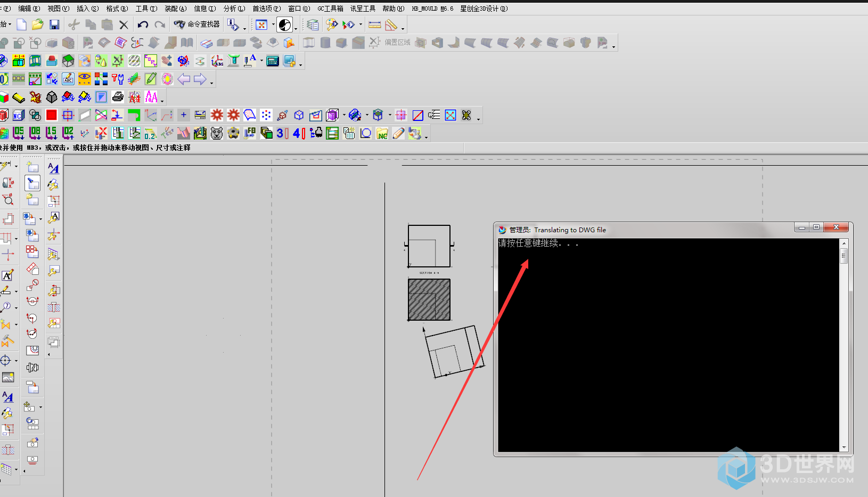Click the Move Object icon
The width and height of the screenshot is (868, 497).
(x=348, y=25)
